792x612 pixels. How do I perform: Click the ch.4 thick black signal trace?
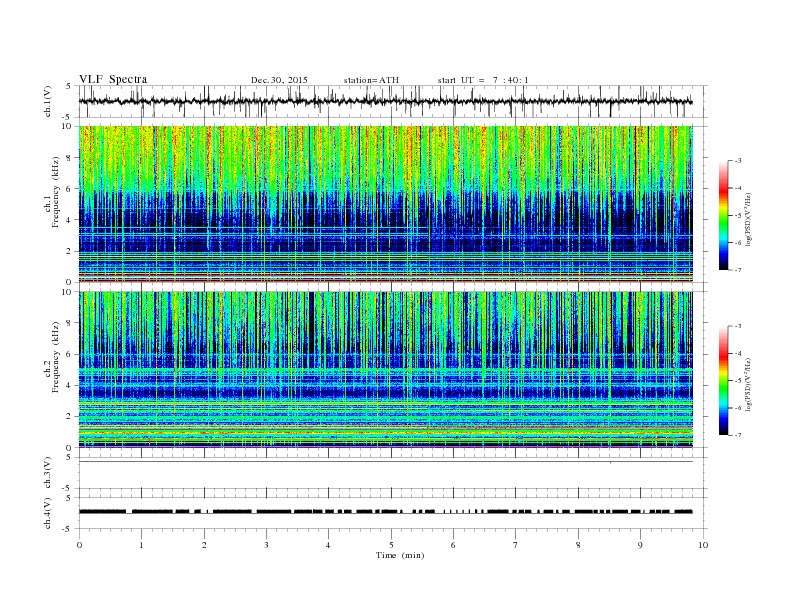385,512
